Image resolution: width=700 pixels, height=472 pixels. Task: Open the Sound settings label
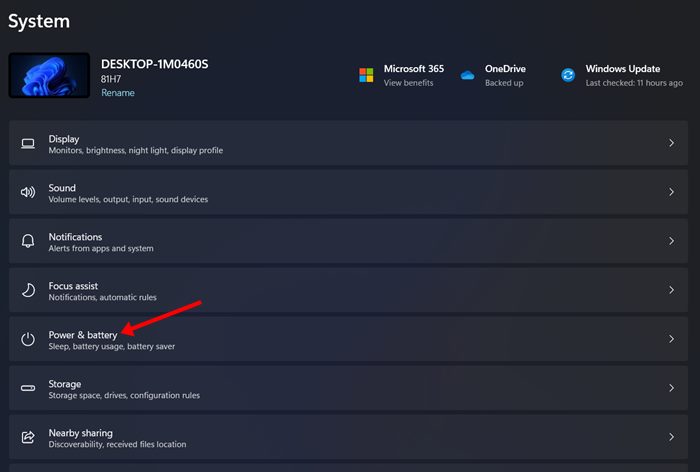click(62, 188)
